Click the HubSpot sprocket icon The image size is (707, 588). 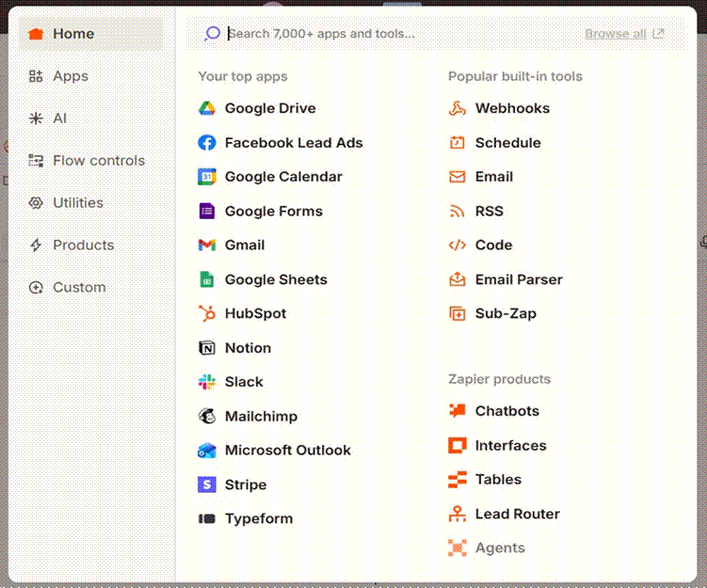(x=207, y=313)
